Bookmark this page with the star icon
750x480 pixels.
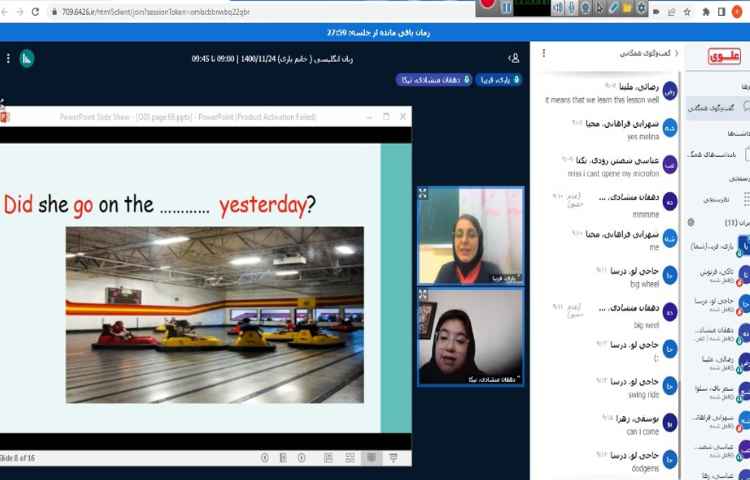coord(685,12)
